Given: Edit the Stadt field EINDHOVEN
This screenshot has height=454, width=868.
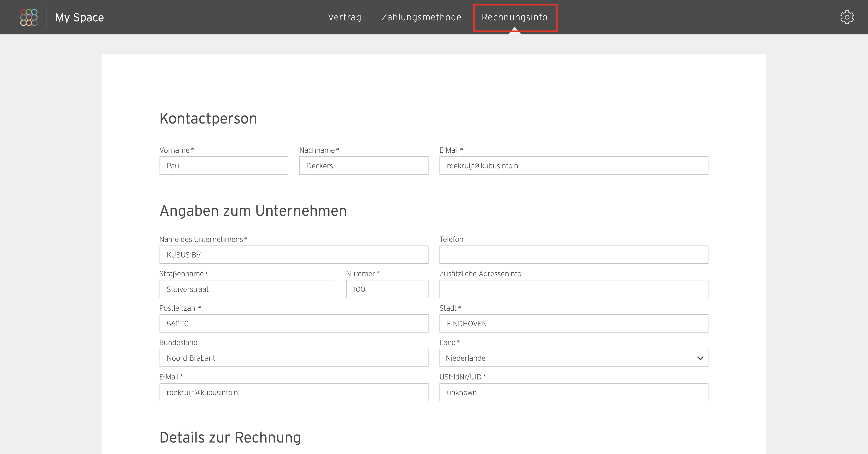Looking at the screenshot, I should click(573, 323).
